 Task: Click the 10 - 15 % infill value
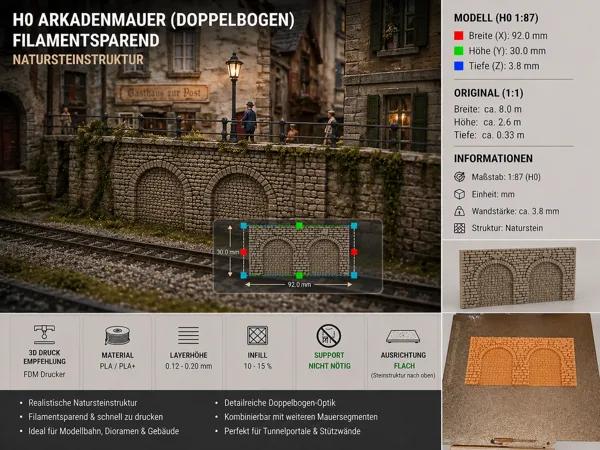coord(258,366)
